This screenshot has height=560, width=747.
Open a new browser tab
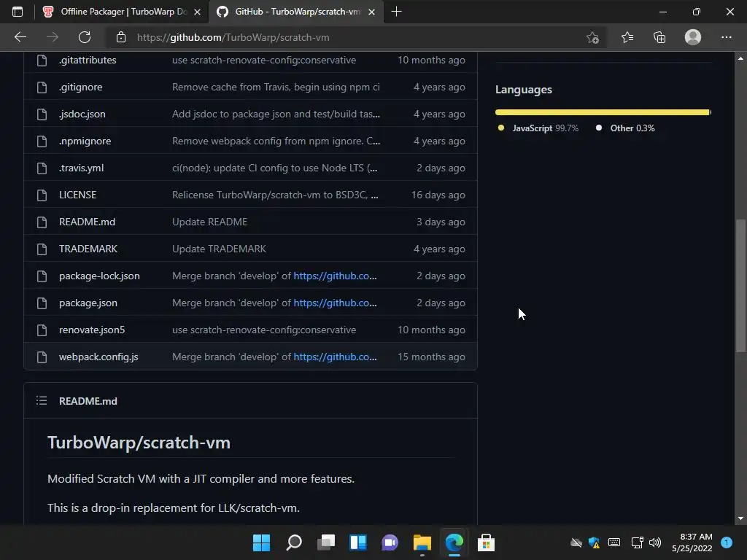pos(396,12)
